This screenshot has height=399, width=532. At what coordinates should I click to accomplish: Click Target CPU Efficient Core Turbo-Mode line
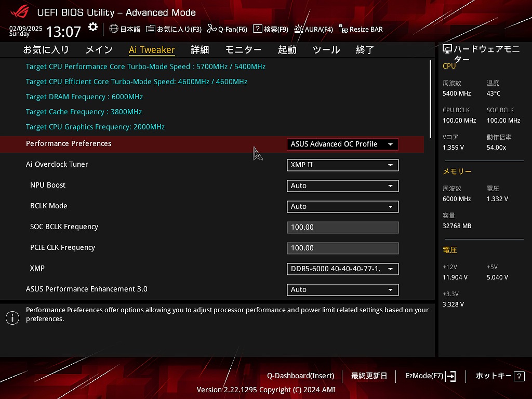pyautogui.click(x=137, y=82)
